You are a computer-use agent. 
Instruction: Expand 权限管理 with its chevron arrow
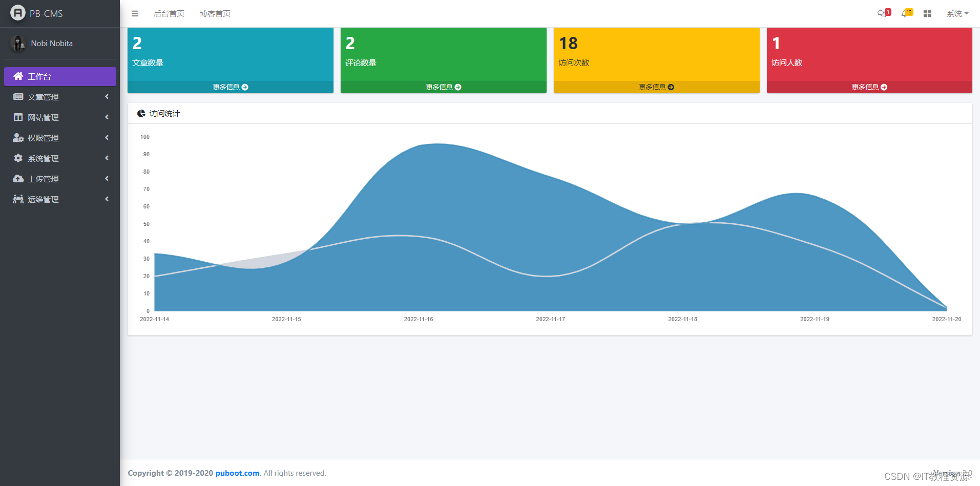click(x=107, y=138)
